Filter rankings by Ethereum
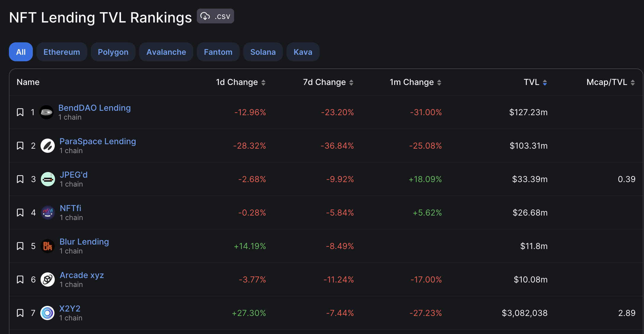Image resolution: width=644 pixels, height=334 pixels. pyautogui.click(x=62, y=52)
